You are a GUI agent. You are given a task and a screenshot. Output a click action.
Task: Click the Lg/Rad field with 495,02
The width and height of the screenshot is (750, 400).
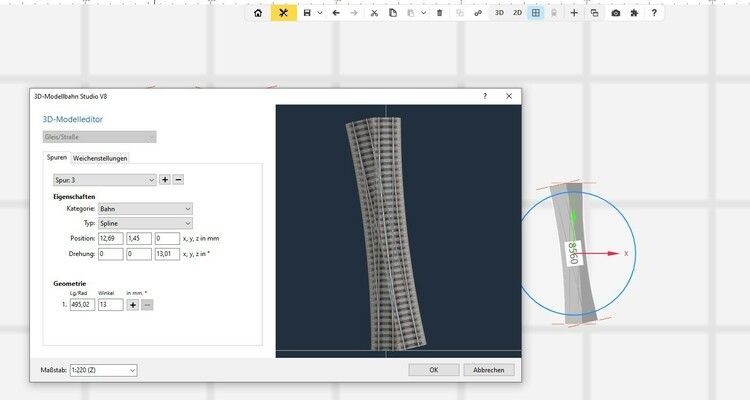coord(80,304)
